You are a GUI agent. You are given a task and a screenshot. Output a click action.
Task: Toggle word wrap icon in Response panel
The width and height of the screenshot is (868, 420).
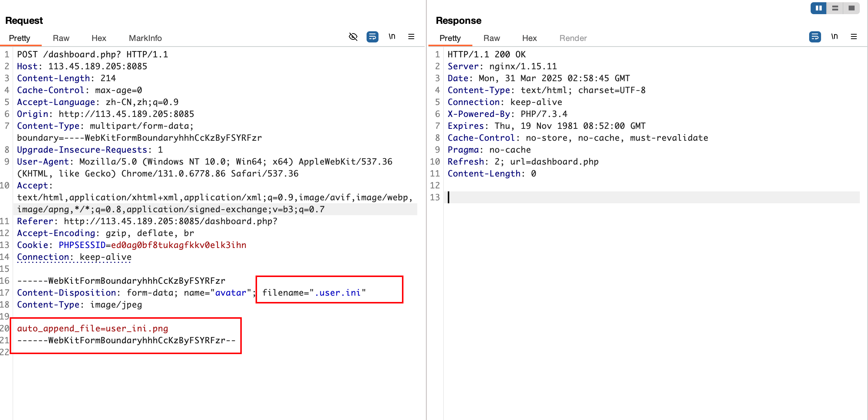[x=815, y=36]
